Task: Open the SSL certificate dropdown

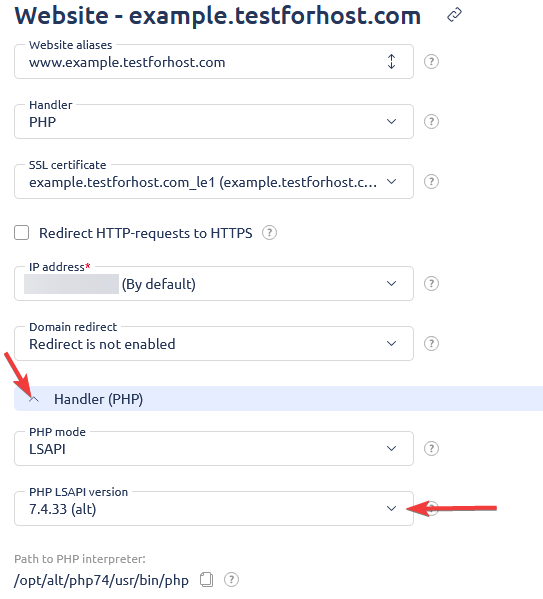Action: tap(214, 181)
